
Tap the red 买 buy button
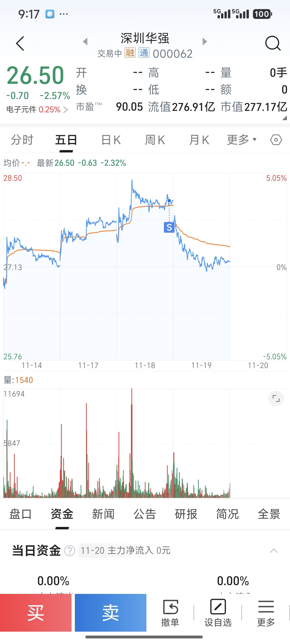pos(36,613)
